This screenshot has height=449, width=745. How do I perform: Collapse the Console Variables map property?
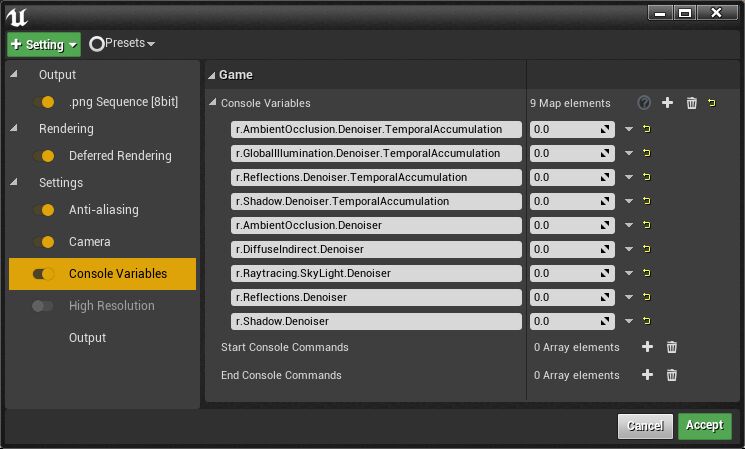point(213,102)
